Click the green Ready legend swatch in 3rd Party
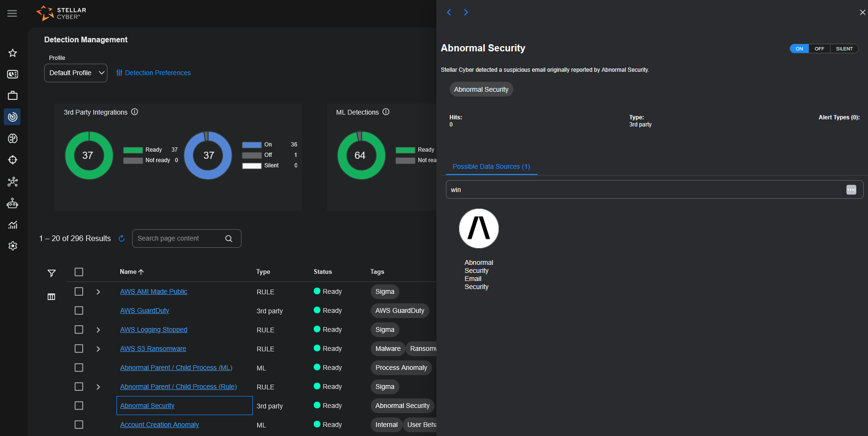868x436 pixels. point(133,150)
